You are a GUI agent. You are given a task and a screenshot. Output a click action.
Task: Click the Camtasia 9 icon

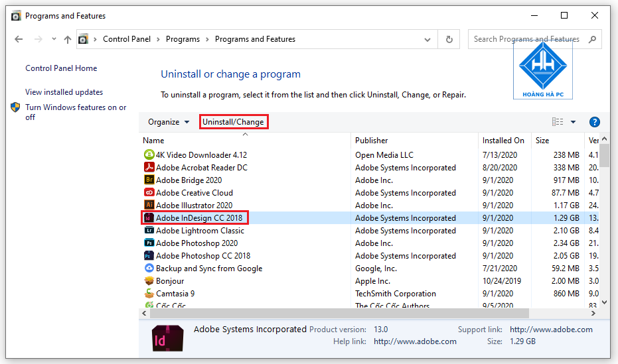[x=149, y=293]
